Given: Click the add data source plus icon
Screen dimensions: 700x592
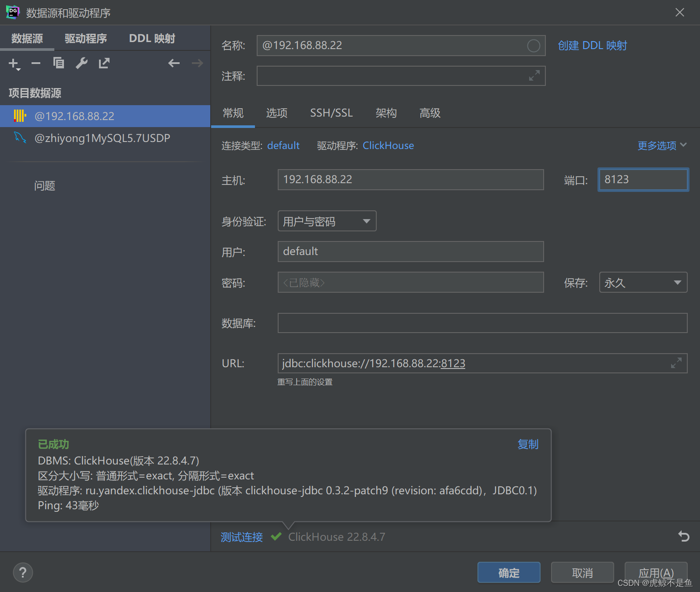Looking at the screenshot, I should [14, 64].
